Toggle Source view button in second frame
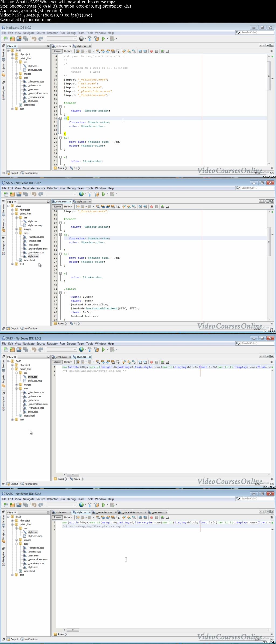The image size is (276, 644). [57, 207]
